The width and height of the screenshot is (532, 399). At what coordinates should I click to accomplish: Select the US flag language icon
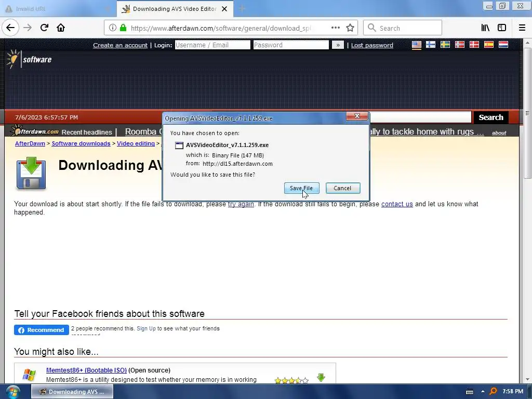(416, 45)
